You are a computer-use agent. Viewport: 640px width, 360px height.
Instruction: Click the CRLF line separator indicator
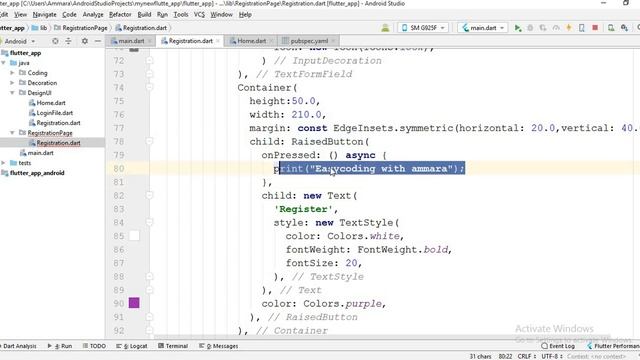(527, 356)
